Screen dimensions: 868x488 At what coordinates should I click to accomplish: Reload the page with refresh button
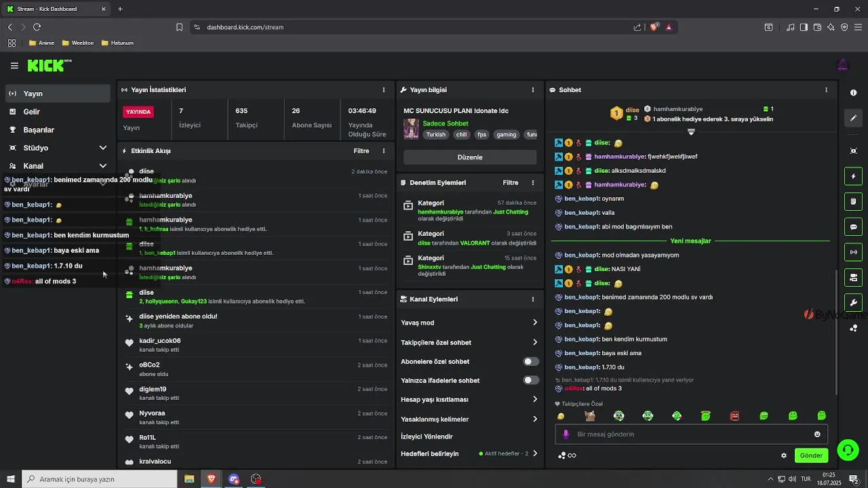[37, 27]
